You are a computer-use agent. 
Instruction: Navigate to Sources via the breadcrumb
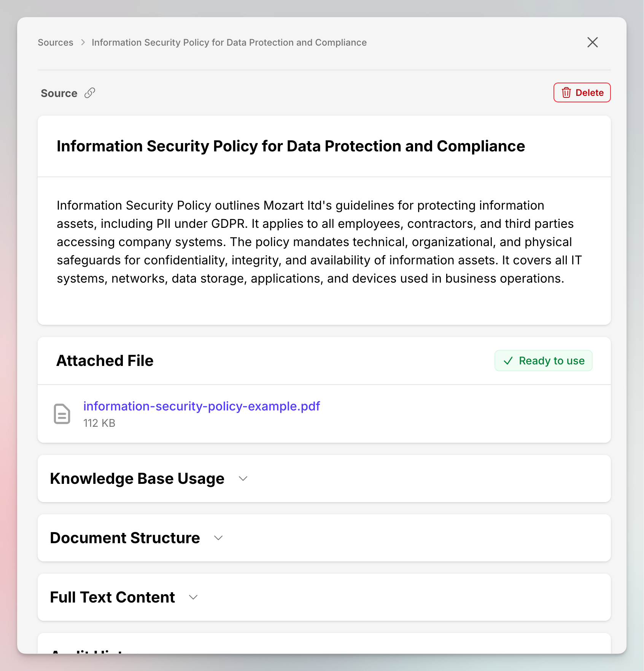pos(56,42)
